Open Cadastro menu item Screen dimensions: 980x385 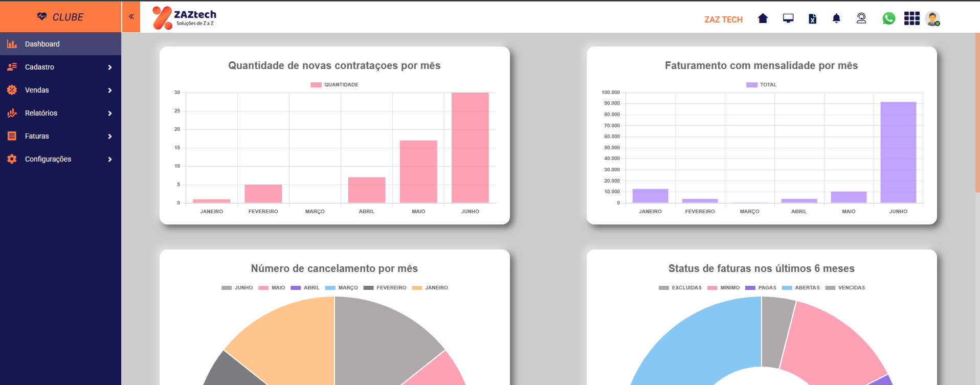(x=60, y=67)
